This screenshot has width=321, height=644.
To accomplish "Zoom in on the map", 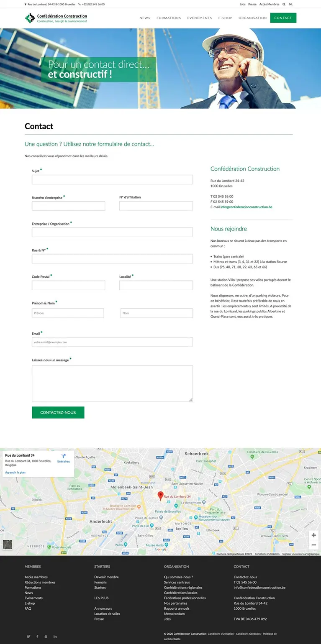I will click(x=313, y=535).
